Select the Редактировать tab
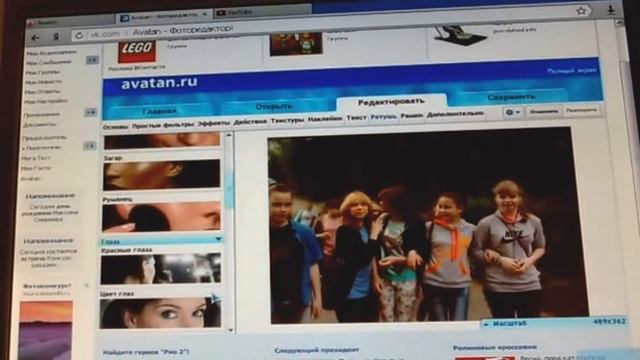The height and width of the screenshot is (360, 640). click(391, 102)
